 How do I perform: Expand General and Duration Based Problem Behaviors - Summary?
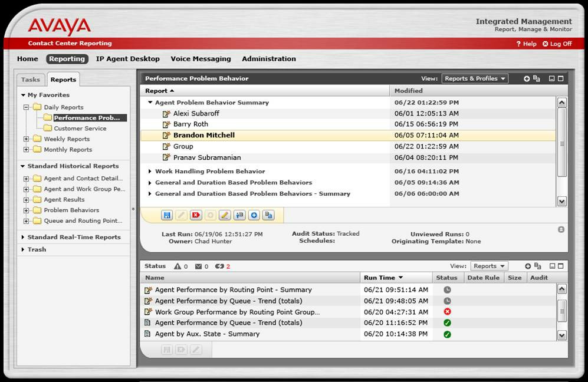[150, 194]
